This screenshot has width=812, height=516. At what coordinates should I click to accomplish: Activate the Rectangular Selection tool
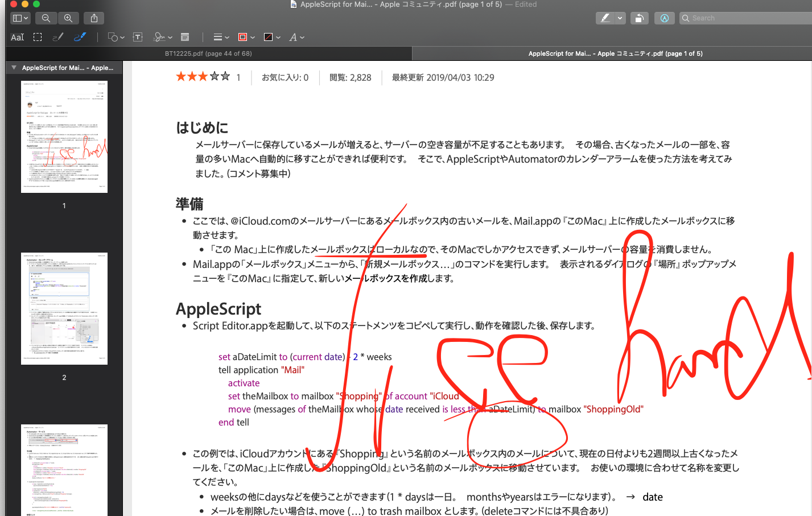[38, 38]
